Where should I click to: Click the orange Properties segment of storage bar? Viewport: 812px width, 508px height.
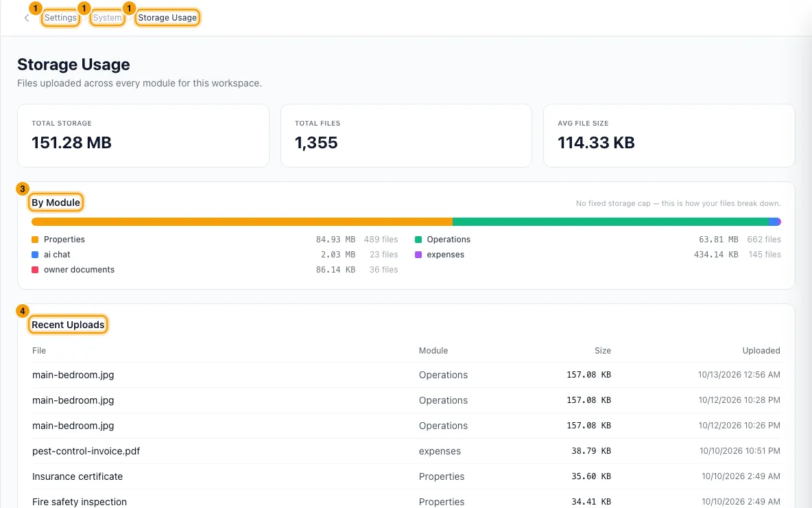(242, 222)
